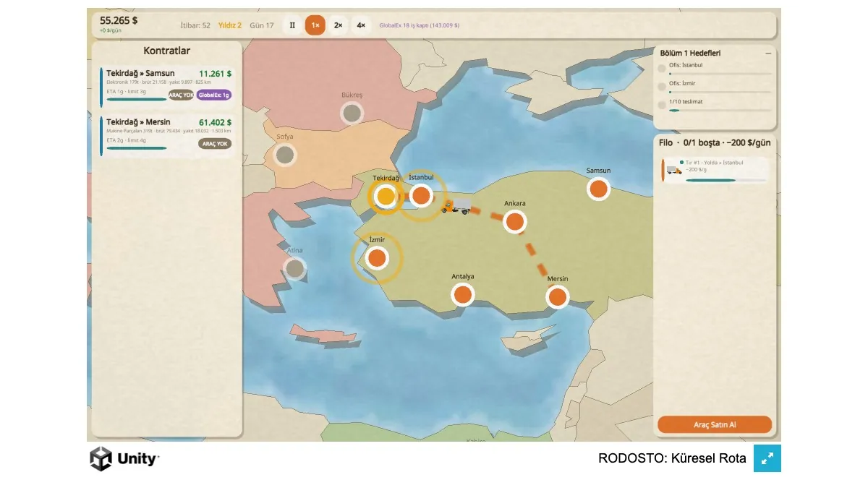The image size is (868, 480).
Task: Click the İzmir city marker
Action: coord(376,258)
